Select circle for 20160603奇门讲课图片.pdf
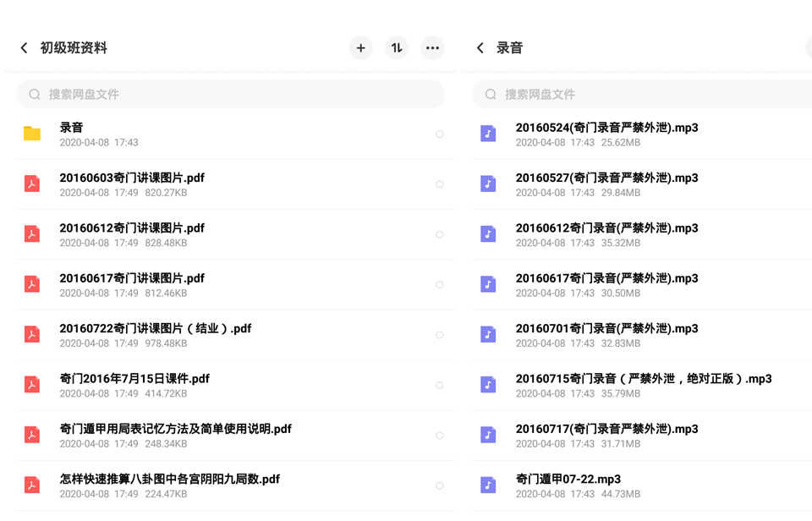Screen dimensions: 812x521 pyautogui.click(x=440, y=184)
